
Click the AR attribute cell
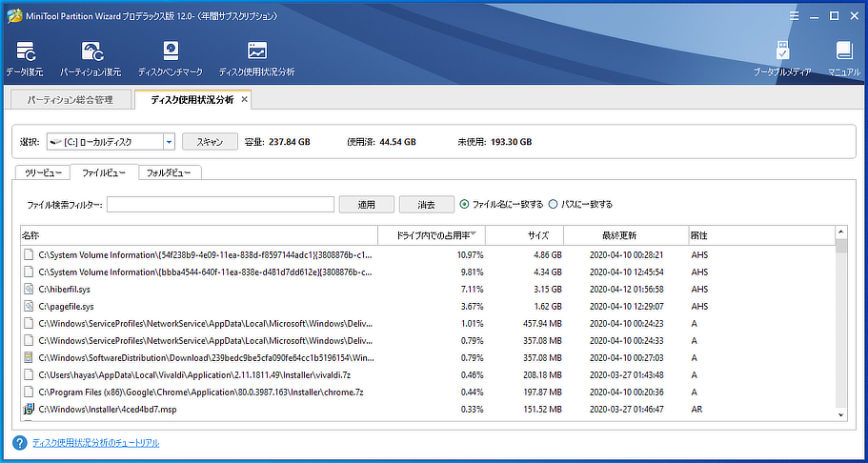coord(697,410)
